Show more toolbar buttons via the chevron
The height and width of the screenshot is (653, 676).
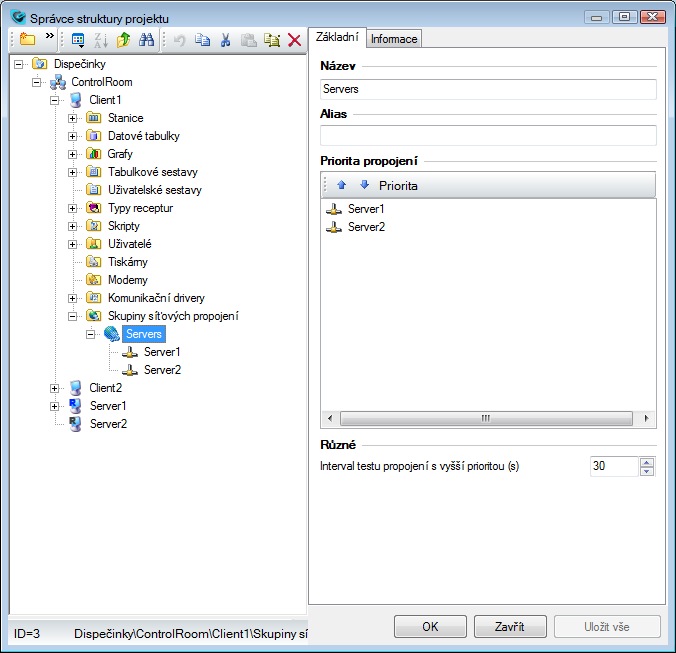pyautogui.click(x=49, y=37)
